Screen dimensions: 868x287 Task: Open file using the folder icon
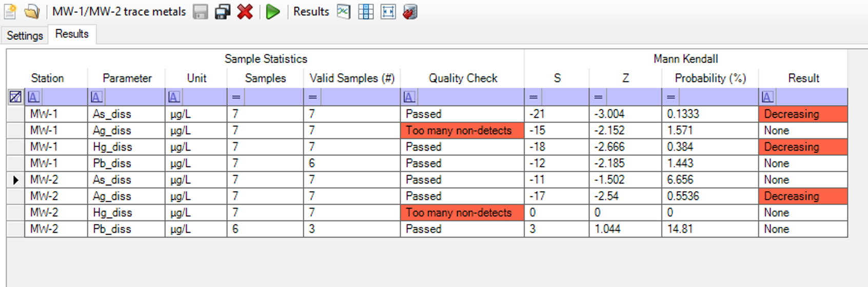32,11
